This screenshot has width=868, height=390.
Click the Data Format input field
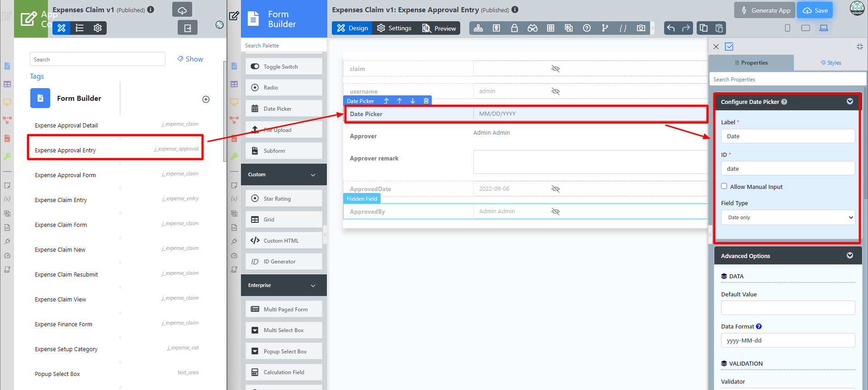788,340
